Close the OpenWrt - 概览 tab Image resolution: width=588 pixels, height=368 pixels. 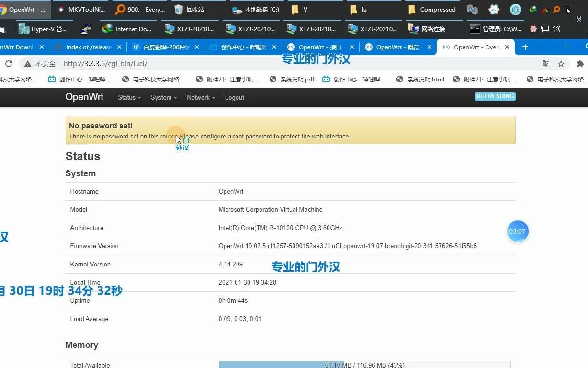tap(429, 47)
